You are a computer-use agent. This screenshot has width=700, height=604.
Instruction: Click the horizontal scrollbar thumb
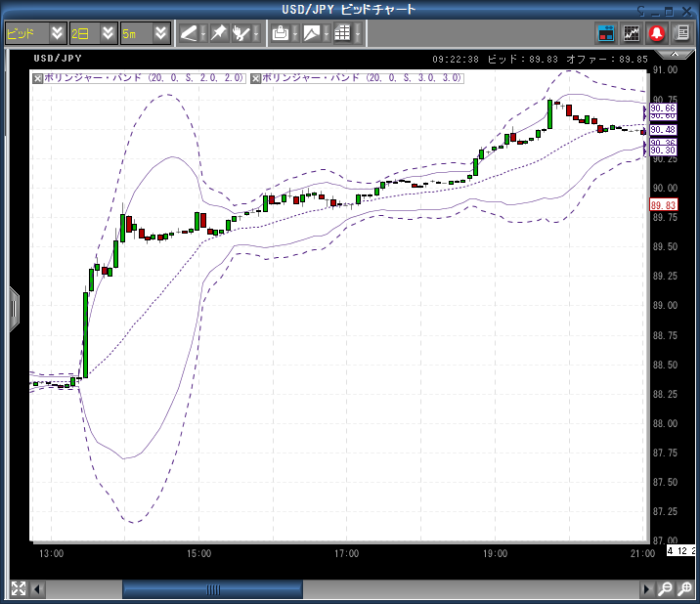click(x=212, y=589)
